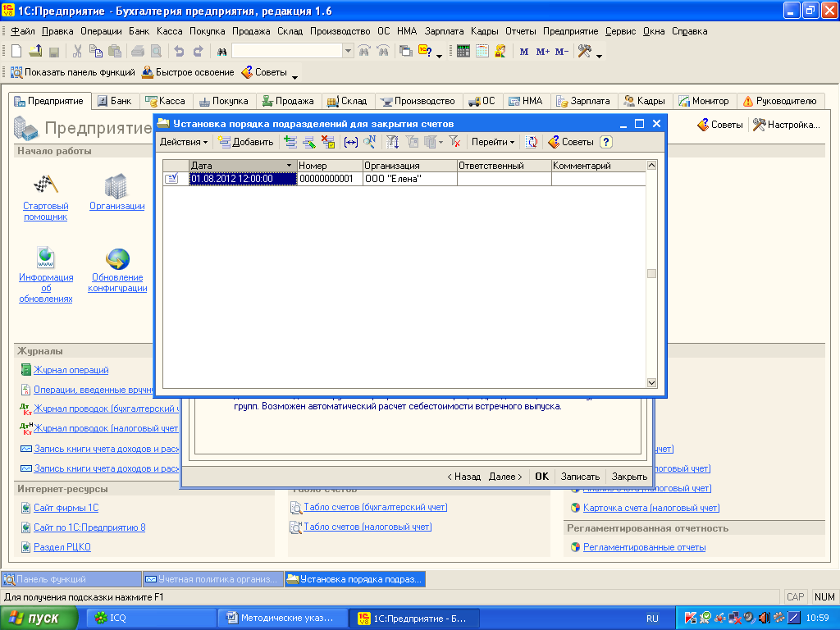Open the Дата column sort dropdown arrow
The height and width of the screenshot is (630, 840).
coord(290,166)
